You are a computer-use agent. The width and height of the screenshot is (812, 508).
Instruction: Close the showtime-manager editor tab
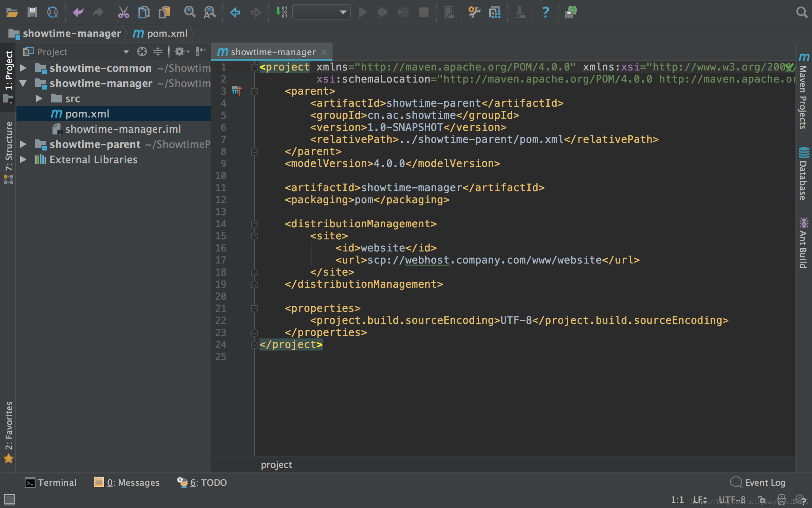coord(324,52)
